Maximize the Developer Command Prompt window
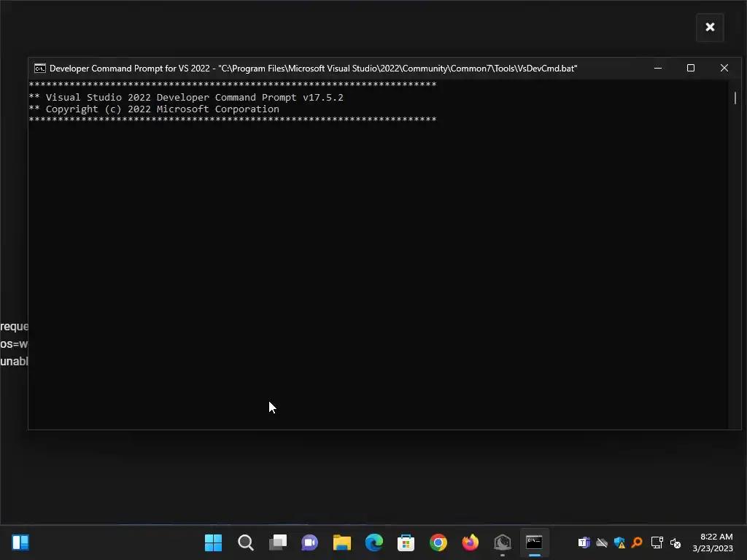This screenshot has width=747, height=560. point(690,68)
